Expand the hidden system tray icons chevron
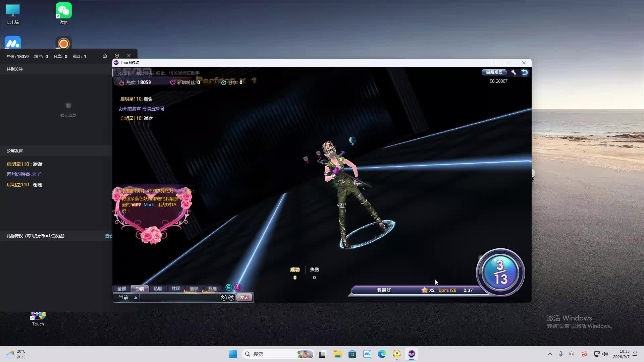644x362 pixels. tap(550, 354)
